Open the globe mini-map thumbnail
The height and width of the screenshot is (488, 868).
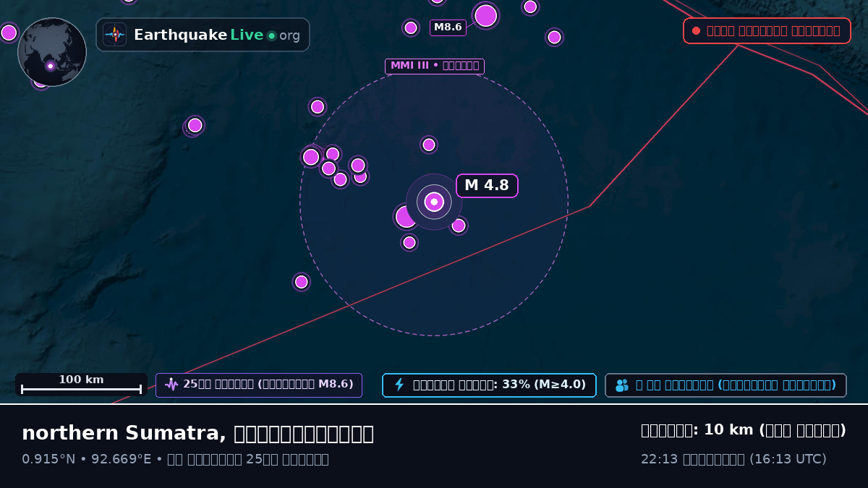click(52, 52)
